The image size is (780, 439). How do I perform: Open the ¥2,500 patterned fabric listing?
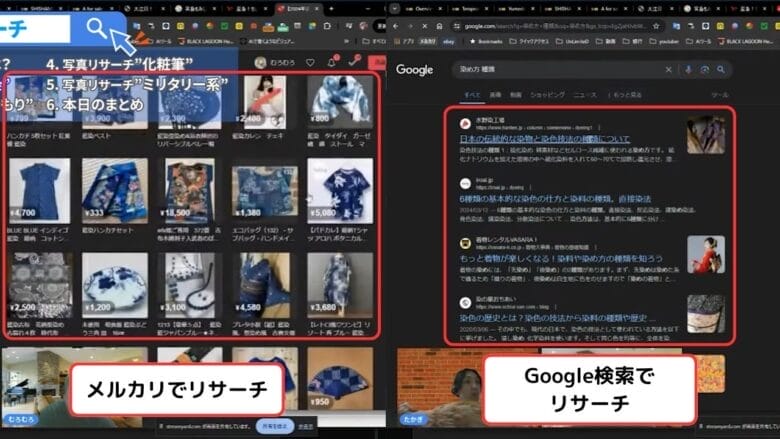point(39,285)
